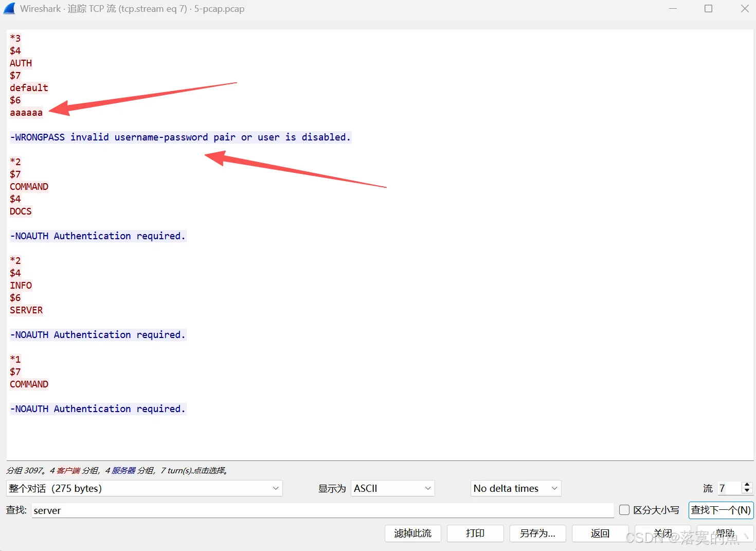Image resolution: width=756 pixels, height=551 pixels.
Task: Click the 滤掉此流 filter out stream button
Action: coord(413,534)
